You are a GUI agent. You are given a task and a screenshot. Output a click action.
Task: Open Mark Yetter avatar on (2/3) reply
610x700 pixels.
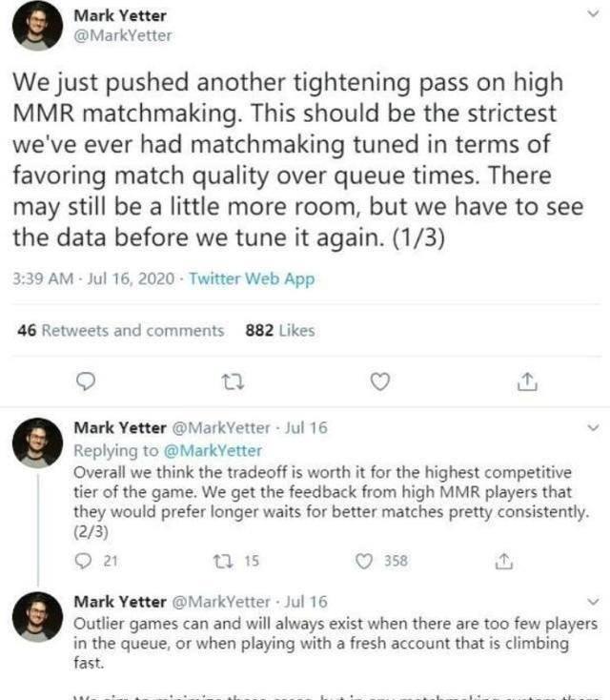(37, 443)
